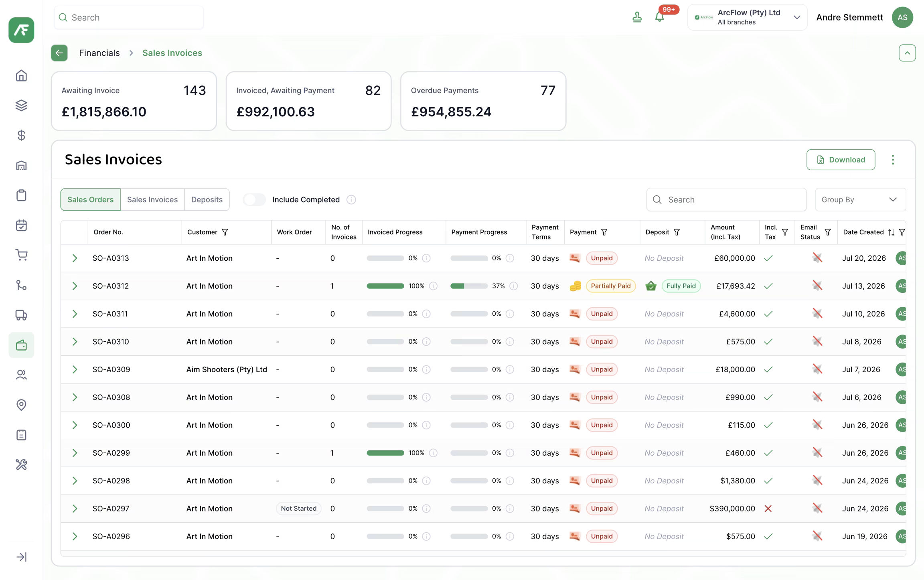
Task: Open notifications bell
Action: (660, 17)
